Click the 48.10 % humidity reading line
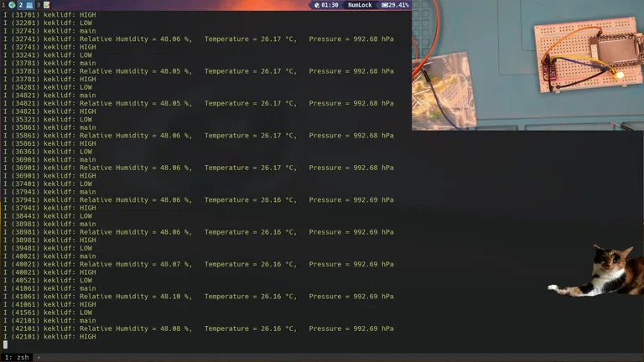Image resolution: width=644 pixels, height=362 pixels. click(x=199, y=297)
